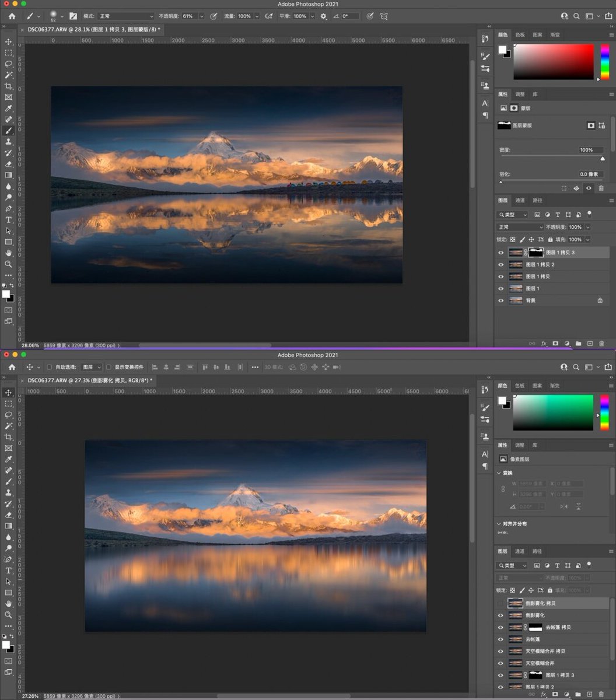The height and width of the screenshot is (700, 616).
Task: Open the 流量 100% dropdown arrow
Action: pyautogui.click(x=257, y=16)
